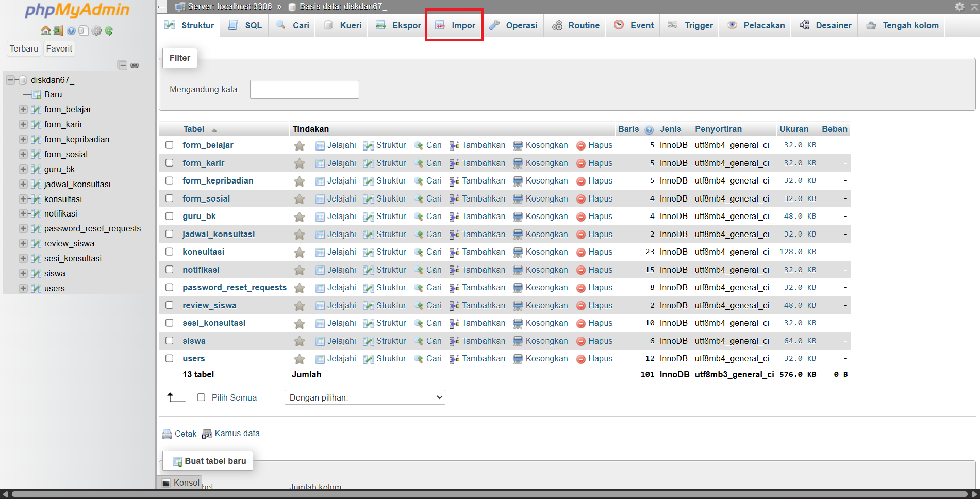Collapse the diskdan67_ database tree node
Viewport: 980px width, 499px height.
click(10, 80)
